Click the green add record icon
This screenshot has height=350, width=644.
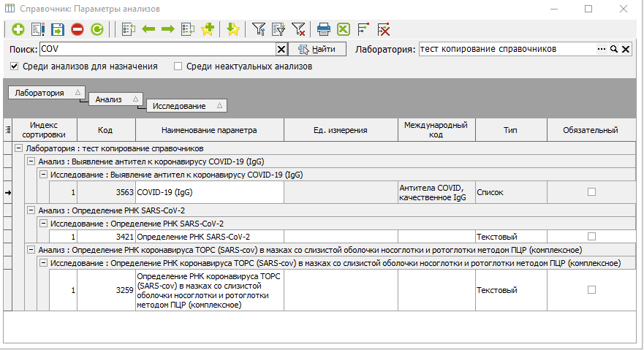point(18,30)
